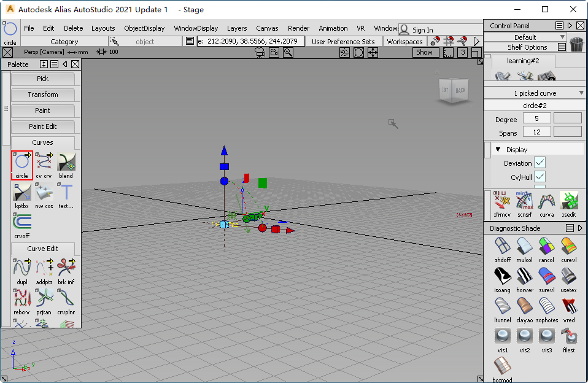
Task: Open the Control Panel options menu
Action: [x=559, y=26]
